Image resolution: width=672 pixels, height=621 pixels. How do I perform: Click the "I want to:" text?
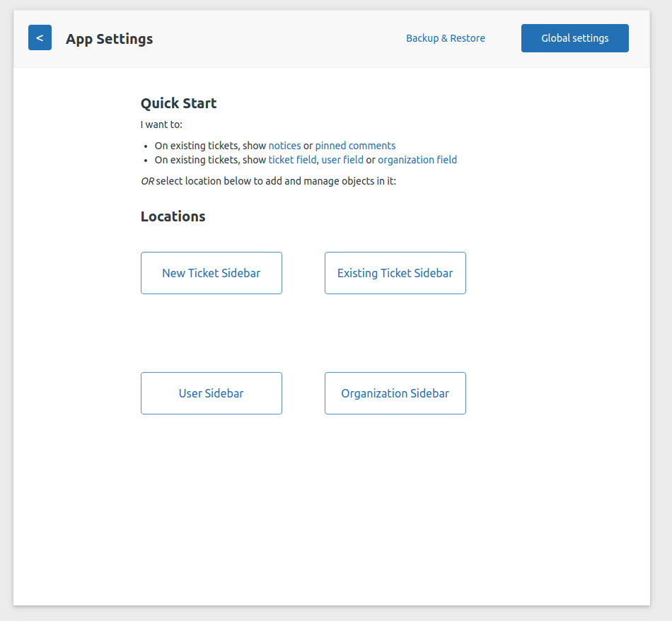click(161, 124)
